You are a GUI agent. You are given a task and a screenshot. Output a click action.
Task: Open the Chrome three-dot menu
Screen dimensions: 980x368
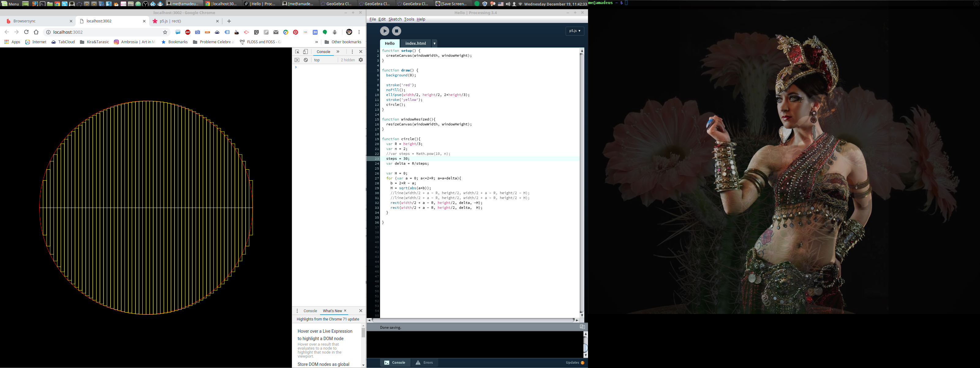(359, 32)
